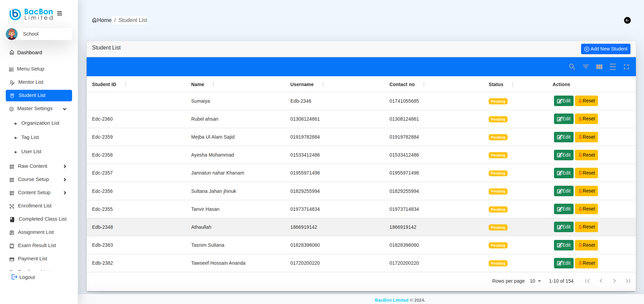Open rows per page dropdown

(x=535, y=281)
